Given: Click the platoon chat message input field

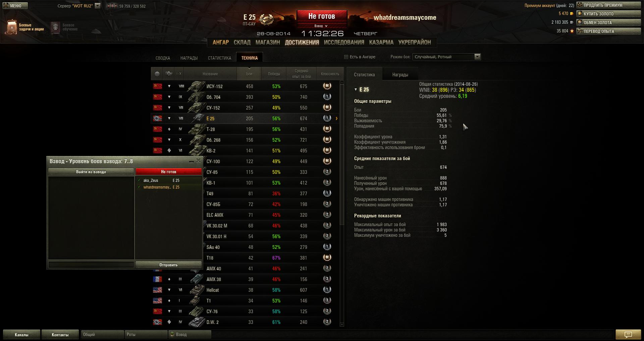Looking at the screenshot, I should click(91, 265).
